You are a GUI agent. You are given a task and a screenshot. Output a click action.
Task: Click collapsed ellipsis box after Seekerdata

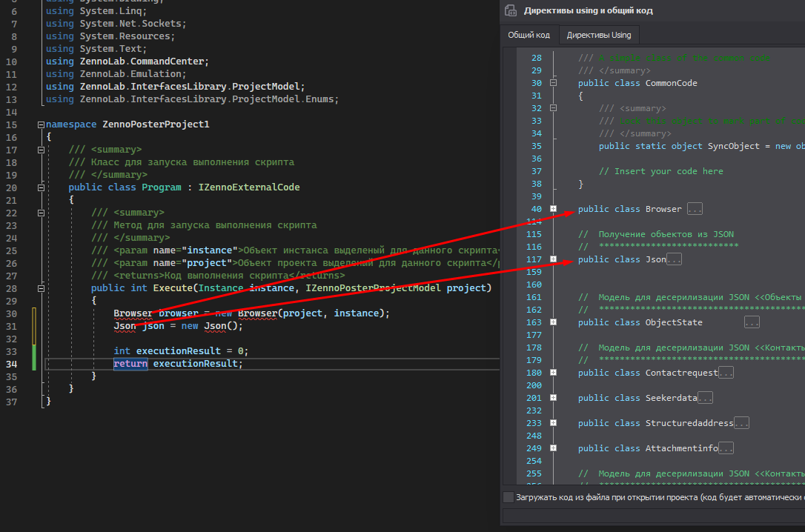706,398
